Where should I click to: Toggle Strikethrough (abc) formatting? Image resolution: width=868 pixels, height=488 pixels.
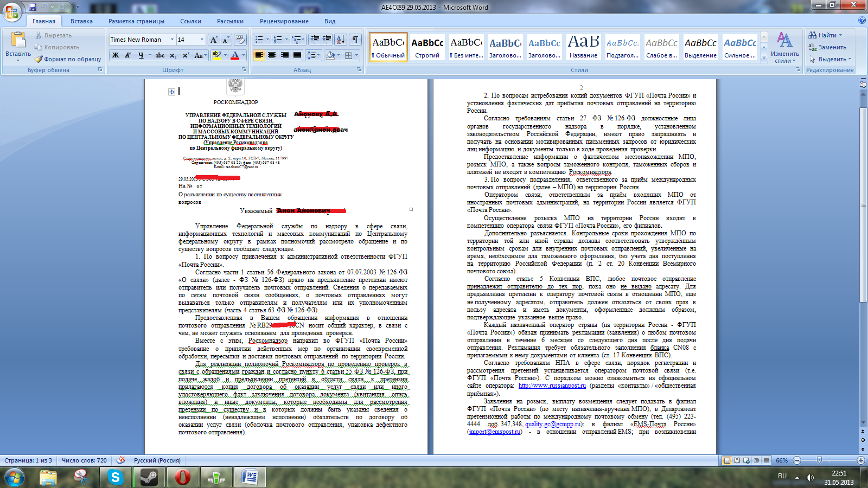point(160,55)
